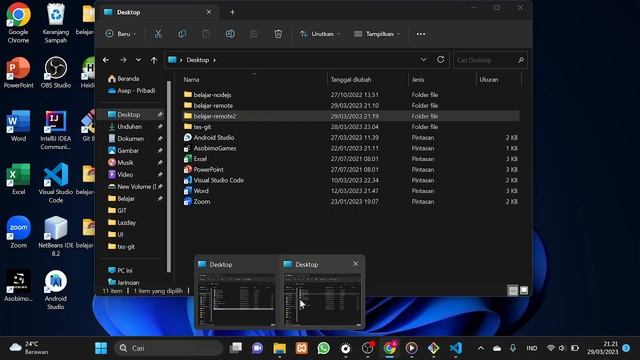Click the search magnifier in Explorer
This screenshot has height=360, width=640.
[521, 60]
